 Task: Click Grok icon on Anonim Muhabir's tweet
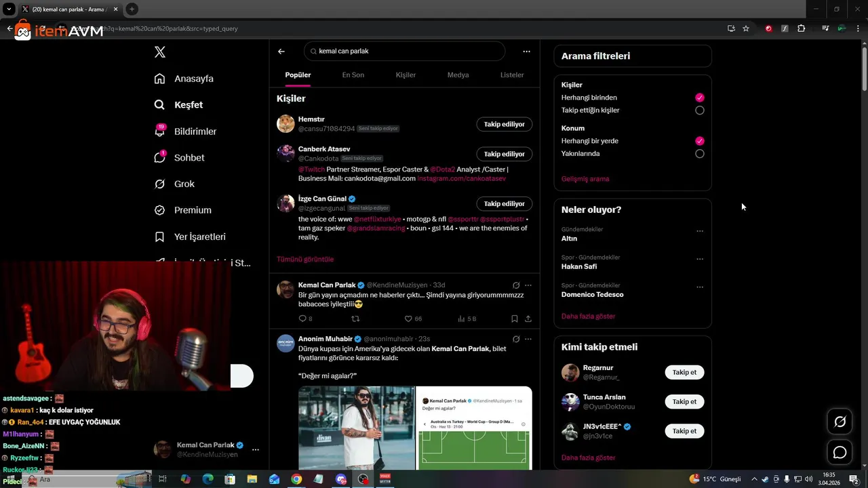tap(516, 339)
